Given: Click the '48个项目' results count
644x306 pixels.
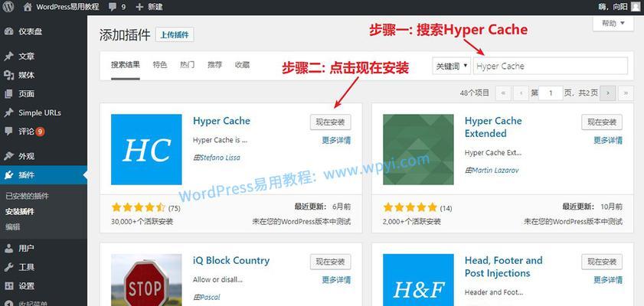Looking at the screenshot, I should (475, 93).
